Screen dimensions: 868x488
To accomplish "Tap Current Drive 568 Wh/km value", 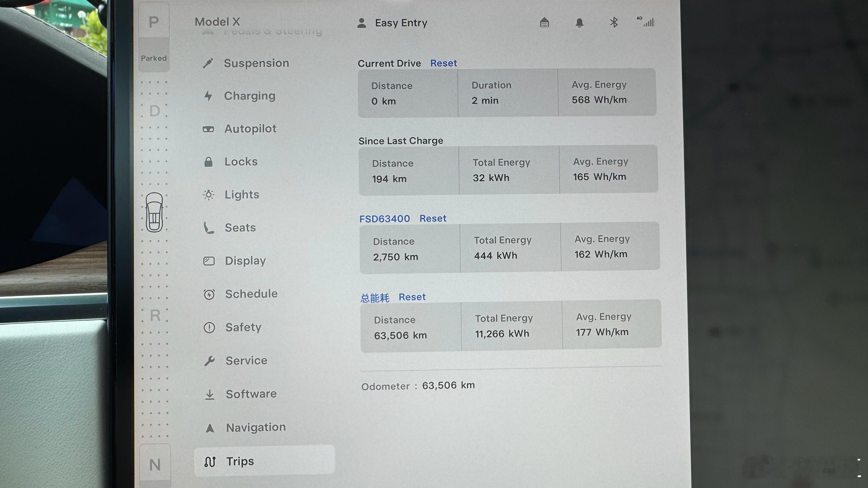I will 599,100.
